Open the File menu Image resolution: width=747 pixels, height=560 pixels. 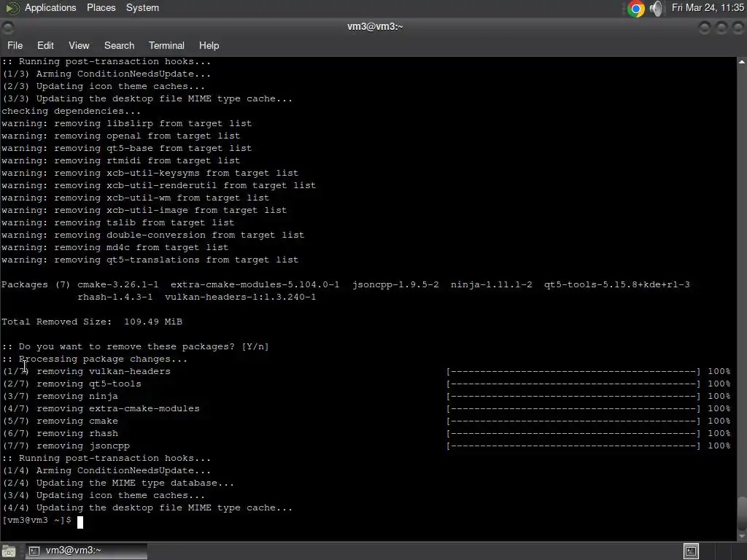(15, 45)
